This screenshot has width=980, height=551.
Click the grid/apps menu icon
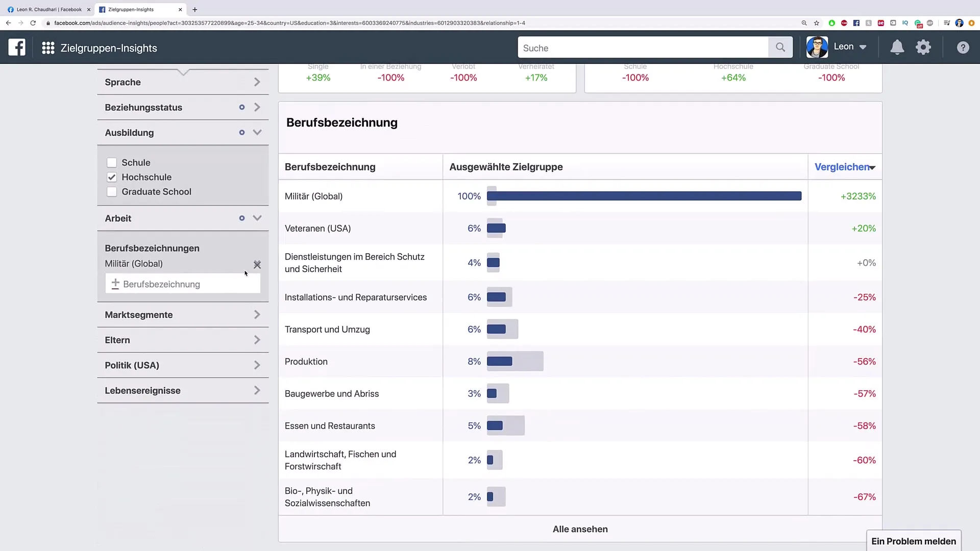coord(48,47)
